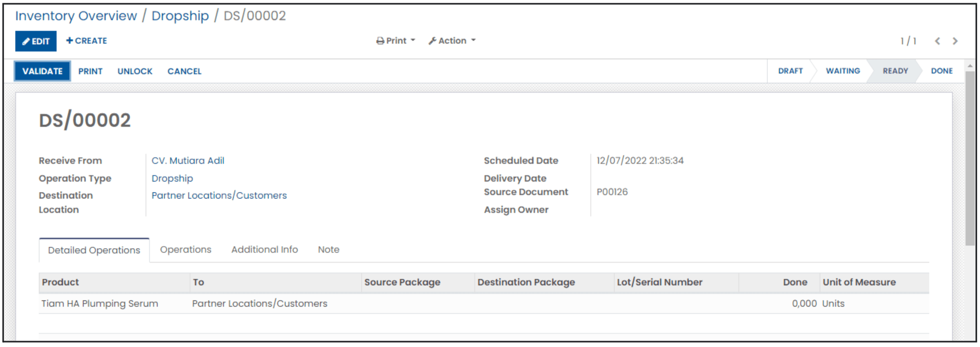Create a new transfer record
This screenshot has height=347, width=980.
87,41
